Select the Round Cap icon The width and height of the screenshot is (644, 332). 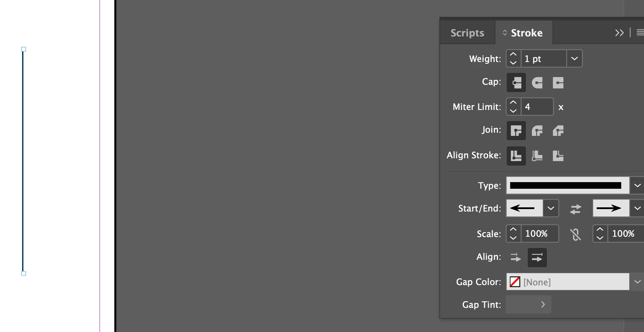[537, 83]
